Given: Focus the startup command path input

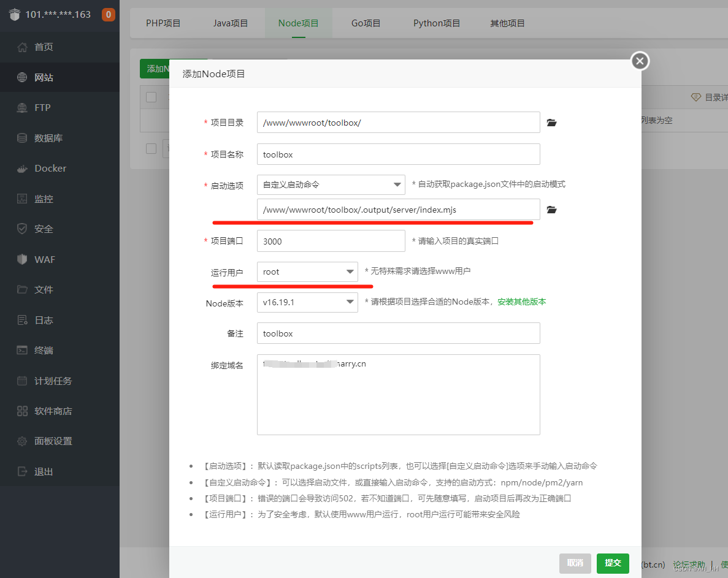Looking at the screenshot, I should [x=399, y=210].
